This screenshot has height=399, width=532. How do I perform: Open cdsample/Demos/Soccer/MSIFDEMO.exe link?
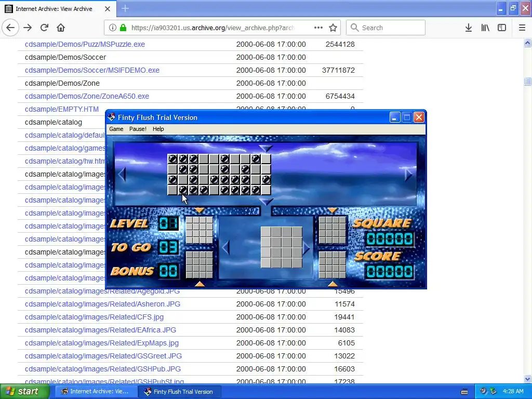(x=92, y=70)
